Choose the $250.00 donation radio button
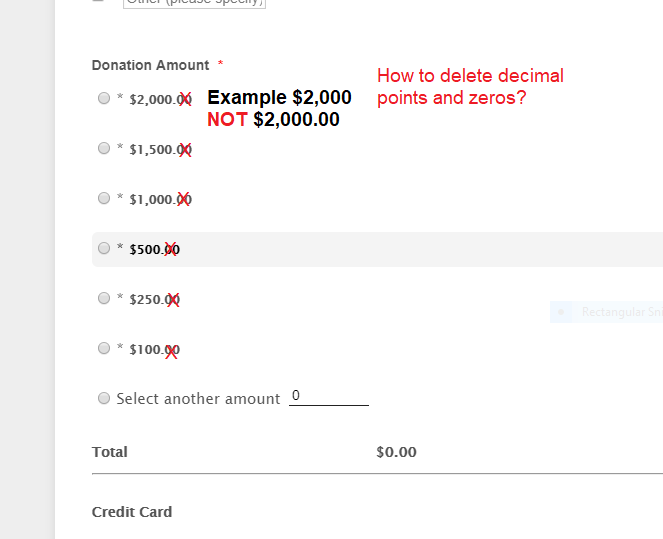The width and height of the screenshot is (663, 539). coord(104,298)
